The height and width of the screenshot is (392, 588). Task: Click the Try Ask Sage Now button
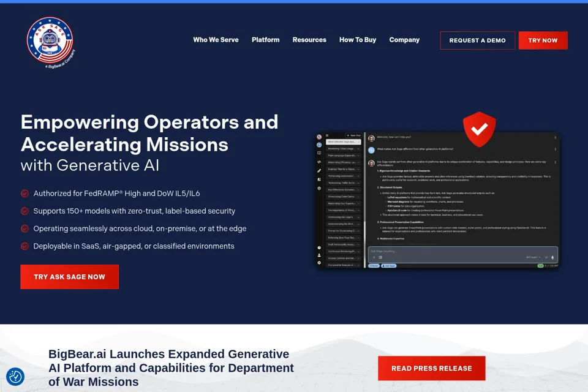coord(69,277)
